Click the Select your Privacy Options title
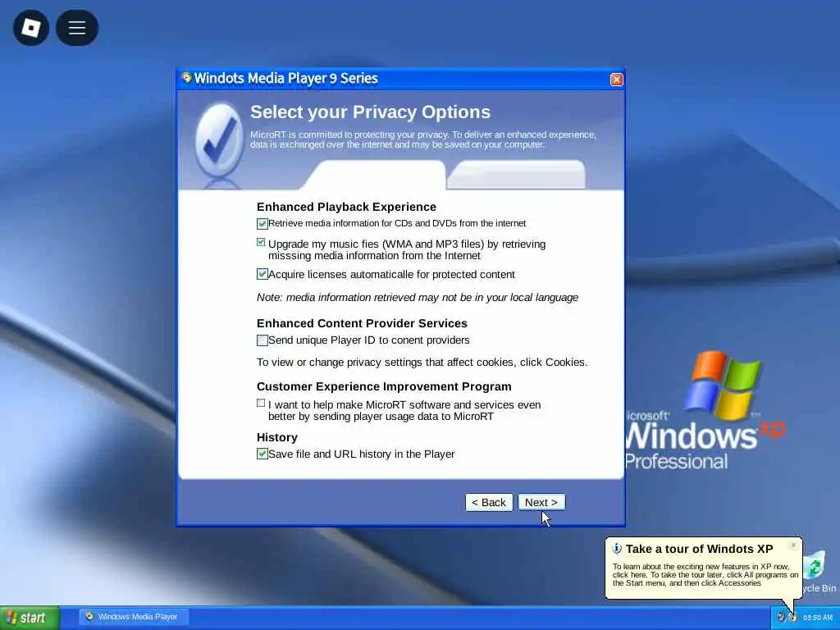840x630 pixels. point(370,112)
